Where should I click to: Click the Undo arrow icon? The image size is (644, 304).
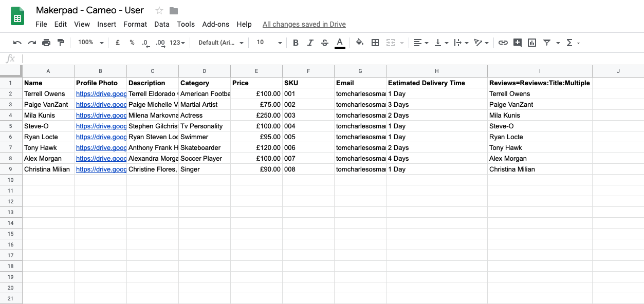(17, 43)
